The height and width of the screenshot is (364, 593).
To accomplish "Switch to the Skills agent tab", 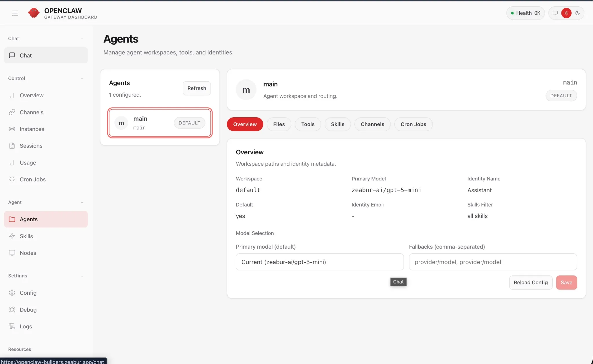I will tap(338, 124).
